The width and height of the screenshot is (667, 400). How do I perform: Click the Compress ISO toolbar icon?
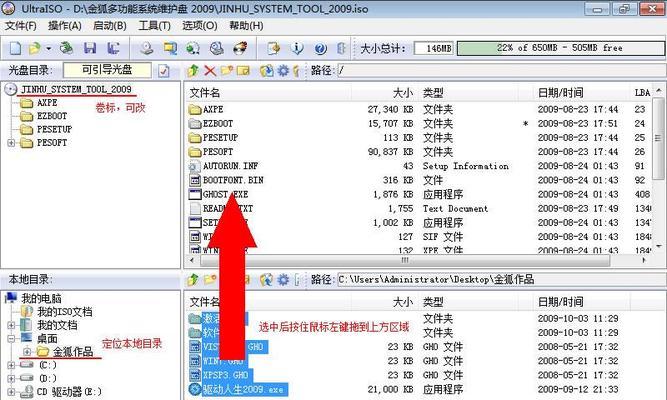pyautogui.click(x=171, y=49)
